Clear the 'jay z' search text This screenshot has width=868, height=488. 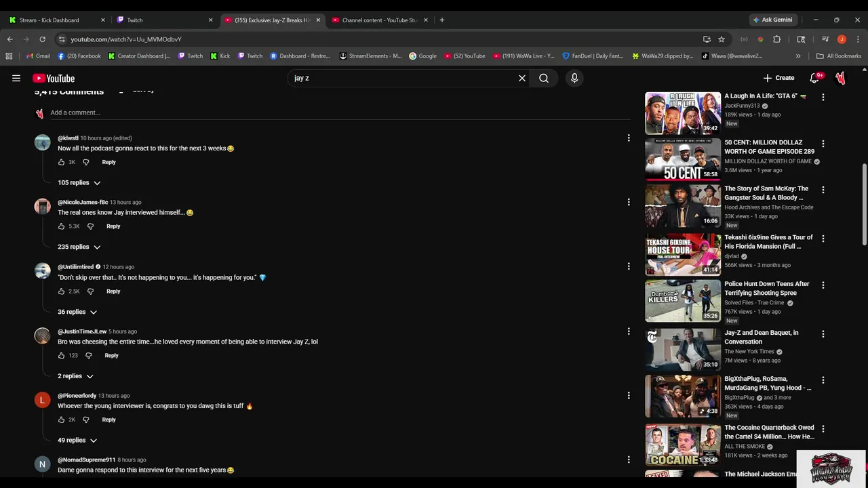(x=522, y=78)
